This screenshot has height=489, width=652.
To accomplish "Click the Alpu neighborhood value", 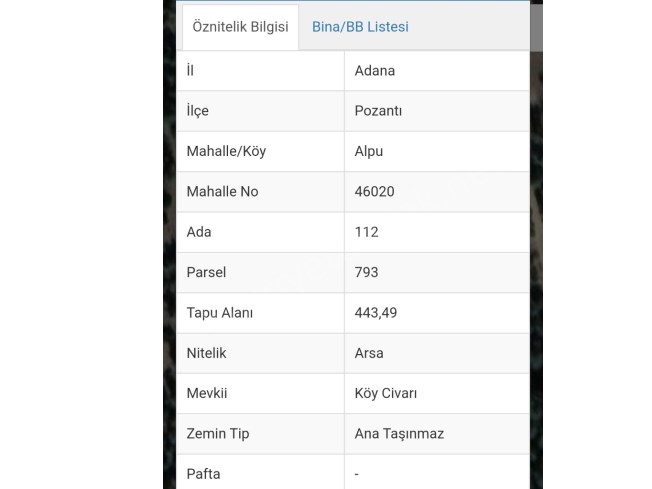I will coord(369,151).
